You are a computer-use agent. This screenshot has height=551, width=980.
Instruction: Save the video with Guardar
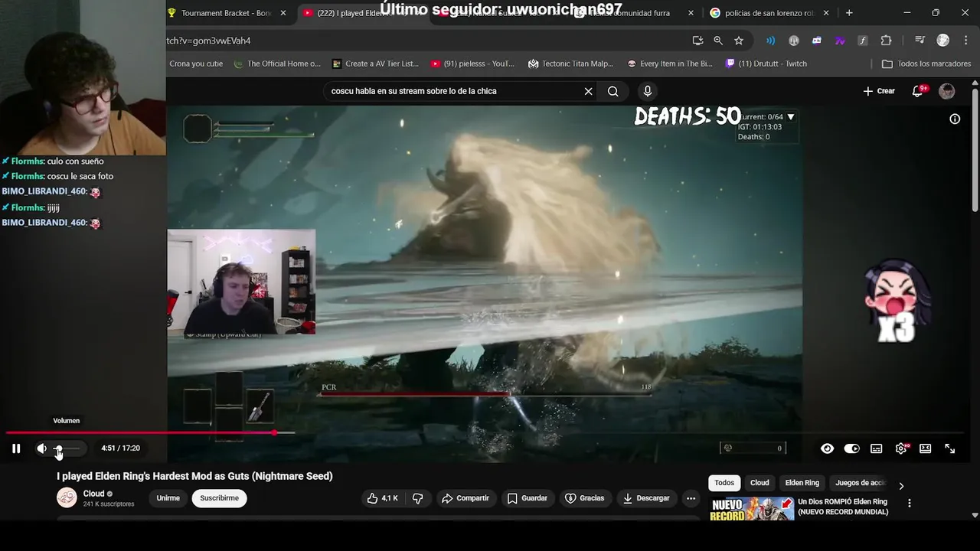click(528, 498)
